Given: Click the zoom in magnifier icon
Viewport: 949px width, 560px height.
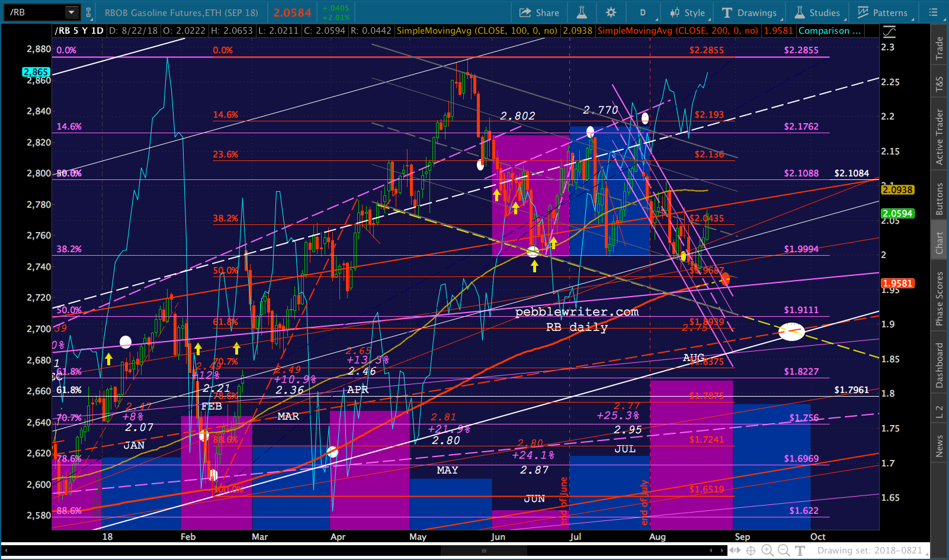Looking at the screenshot, I should tap(767, 551).
